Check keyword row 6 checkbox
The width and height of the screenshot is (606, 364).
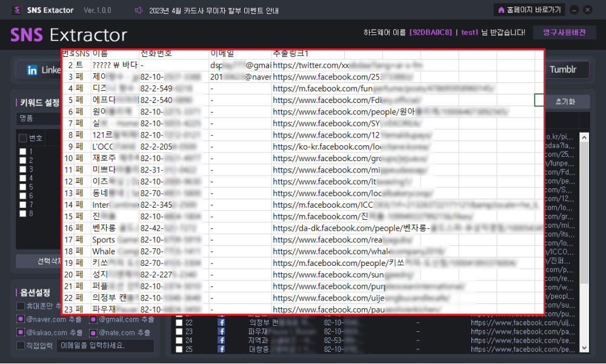point(23,196)
